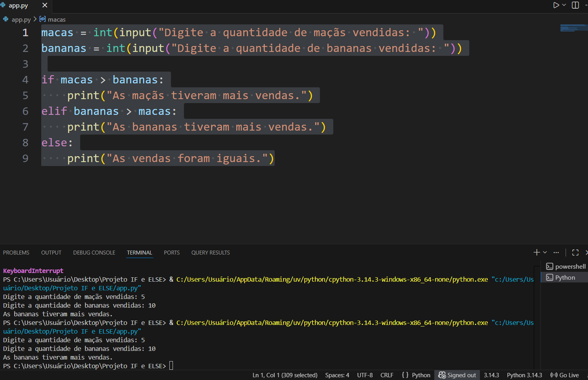Run the Python file with play icon
588x380 pixels.
point(556,5)
